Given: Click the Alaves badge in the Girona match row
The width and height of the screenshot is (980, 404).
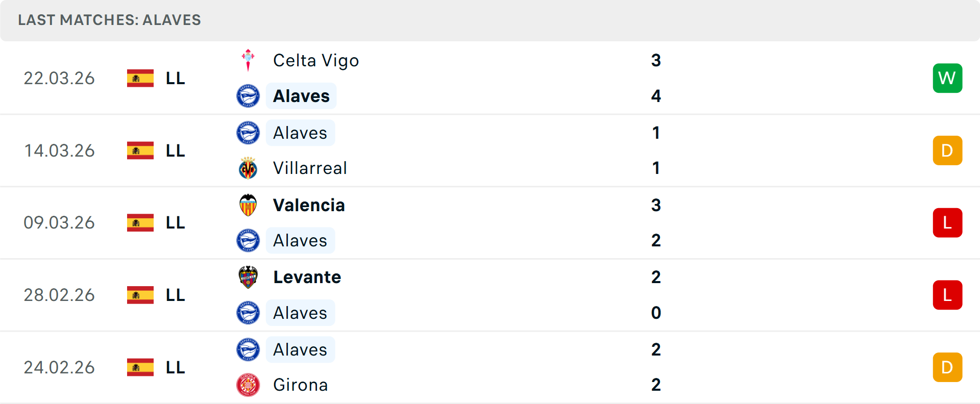Looking at the screenshot, I should [x=248, y=349].
